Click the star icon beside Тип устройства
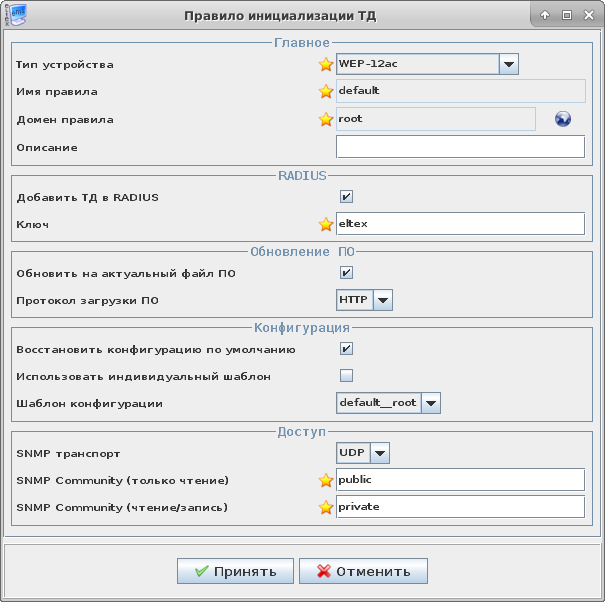 click(325, 65)
